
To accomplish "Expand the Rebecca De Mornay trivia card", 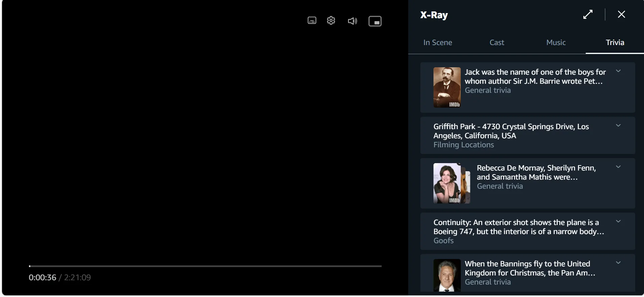I will 618,167.
